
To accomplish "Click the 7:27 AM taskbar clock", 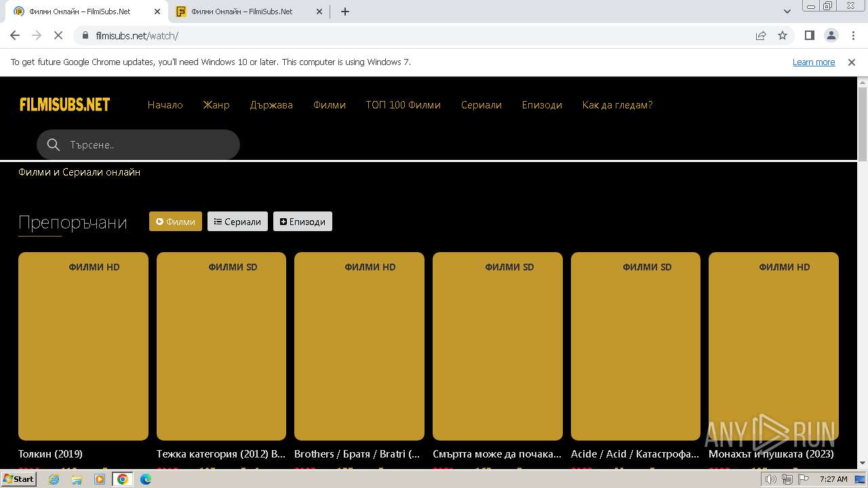I will pyautogui.click(x=833, y=479).
